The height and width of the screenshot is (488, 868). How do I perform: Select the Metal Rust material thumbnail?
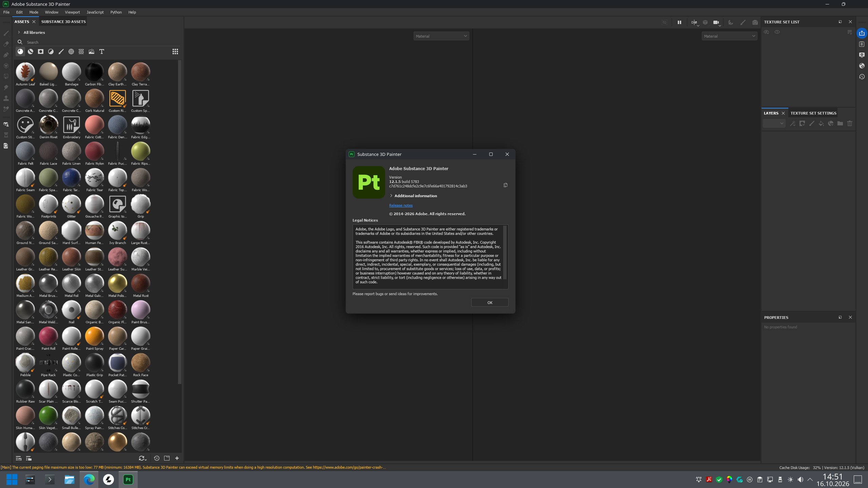tap(141, 283)
